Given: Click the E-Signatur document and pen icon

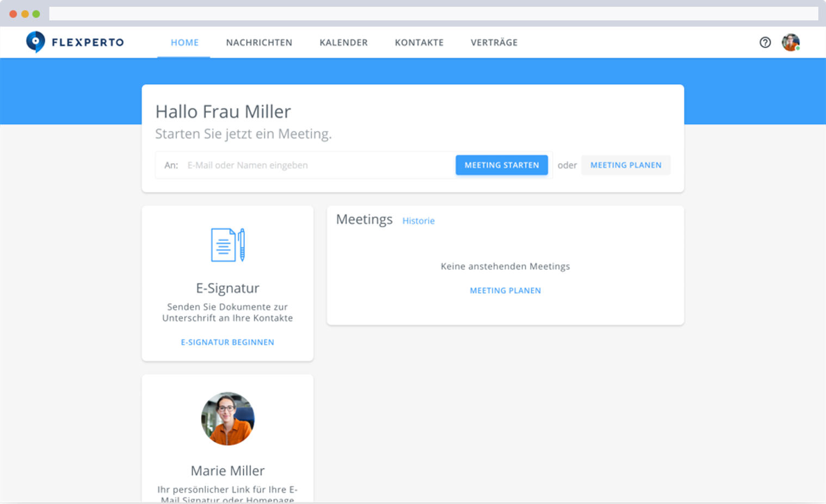Looking at the screenshot, I should click(227, 245).
